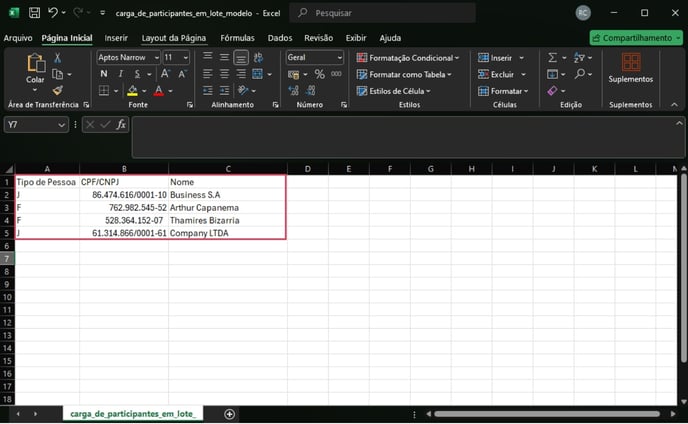Screen dimensions: 688x424
Task: Switch to the Dados tab
Action: point(280,38)
